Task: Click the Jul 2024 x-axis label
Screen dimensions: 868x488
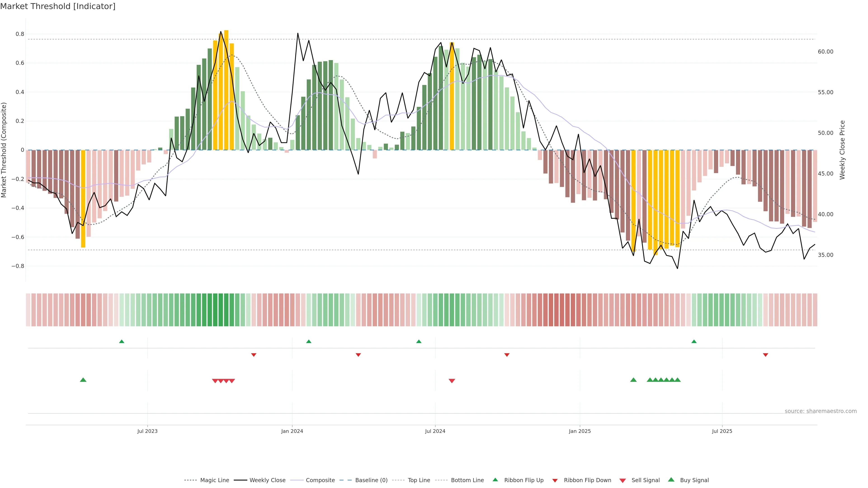Action: pyautogui.click(x=435, y=431)
